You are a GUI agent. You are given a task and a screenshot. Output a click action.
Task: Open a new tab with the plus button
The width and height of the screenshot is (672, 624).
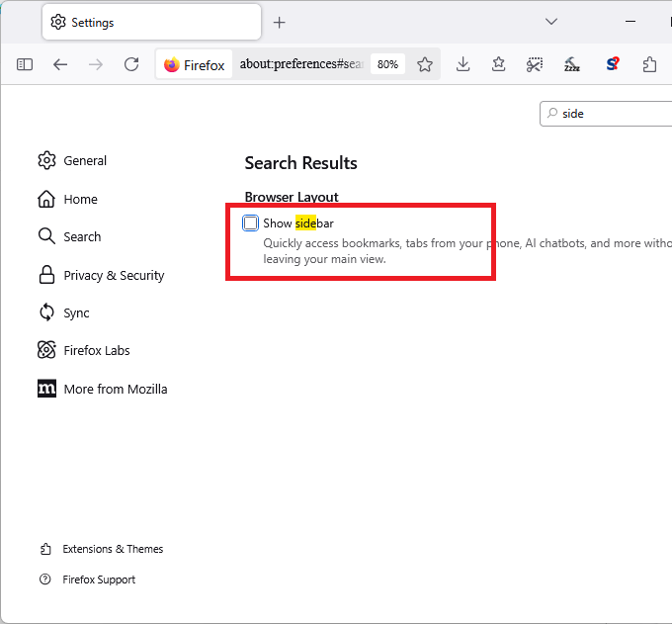click(x=280, y=23)
